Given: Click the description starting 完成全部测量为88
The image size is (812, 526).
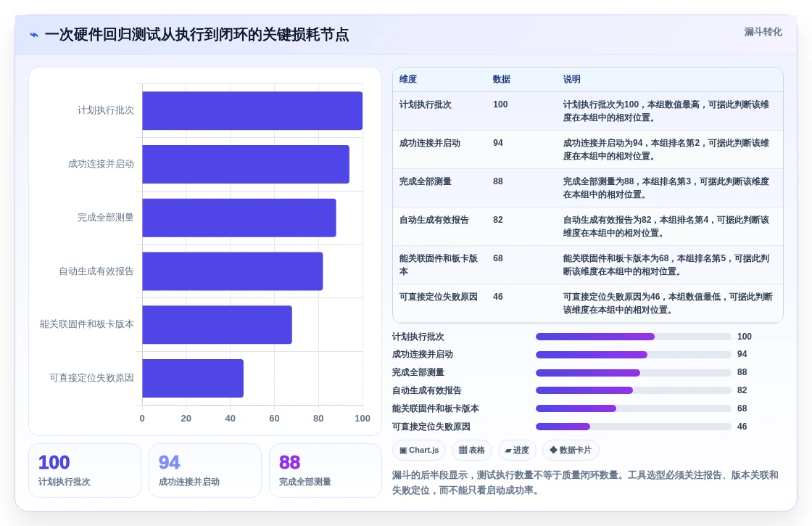Looking at the screenshot, I should click(666, 188).
